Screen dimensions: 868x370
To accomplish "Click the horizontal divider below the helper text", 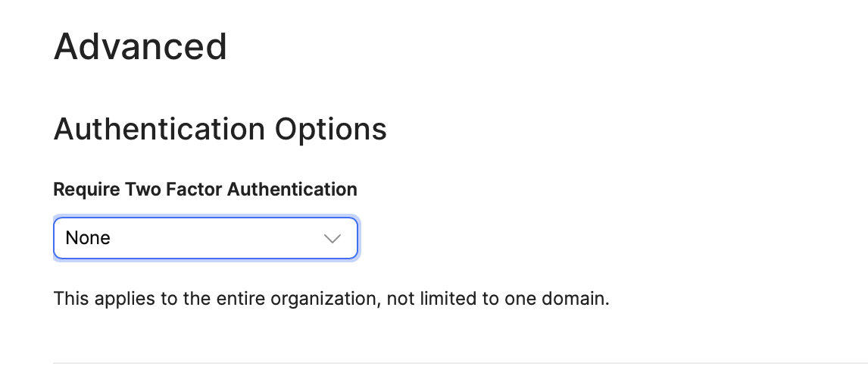I will coord(461,363).
